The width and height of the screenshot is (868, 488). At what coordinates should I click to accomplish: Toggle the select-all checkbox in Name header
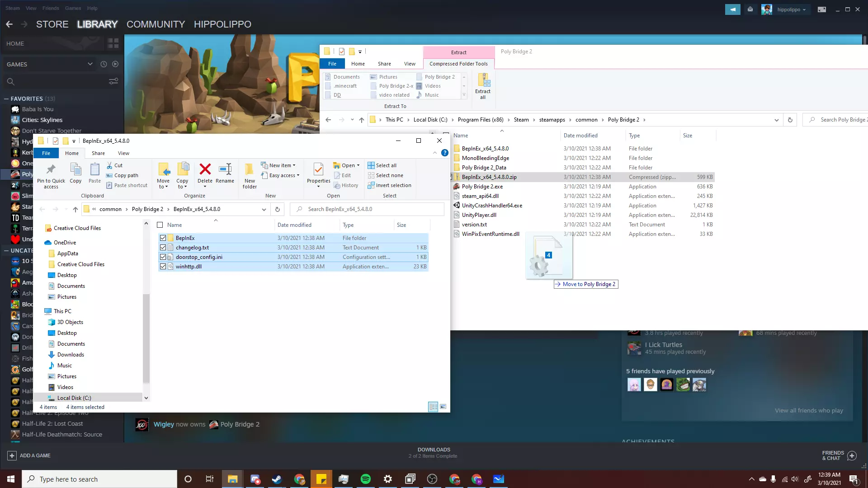pos(160,225)
